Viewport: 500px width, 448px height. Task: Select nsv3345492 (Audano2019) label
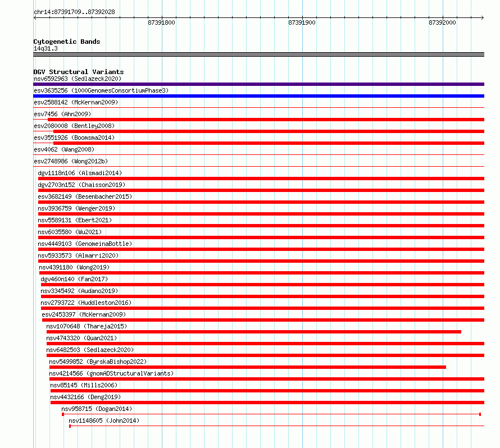pos(79,291)
